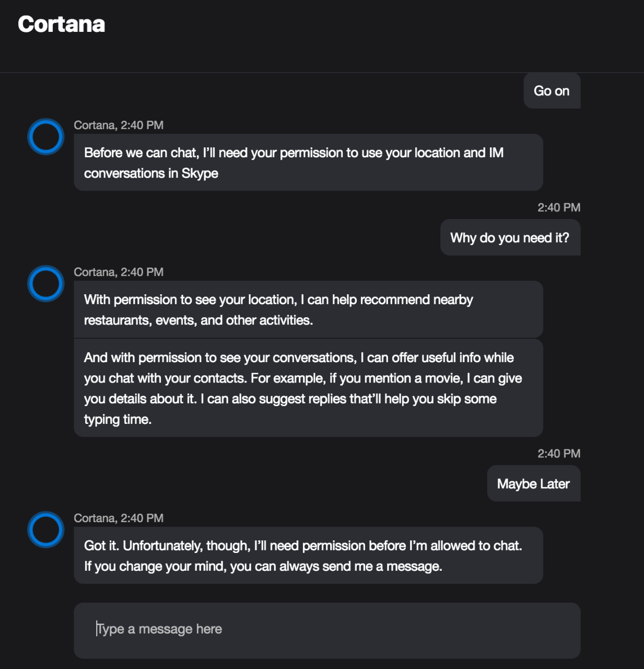644x669 pixels.
Task: Click the sender label above the 'Got it' message
Action: point(119,518)
